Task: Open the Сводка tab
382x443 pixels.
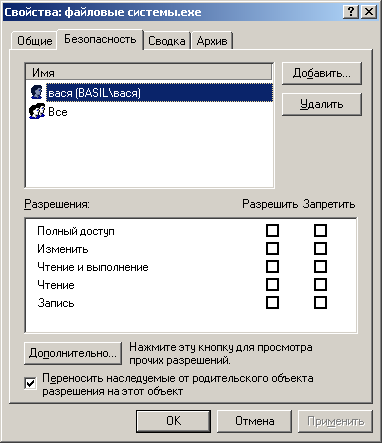Action: click(x=167, y=41)
